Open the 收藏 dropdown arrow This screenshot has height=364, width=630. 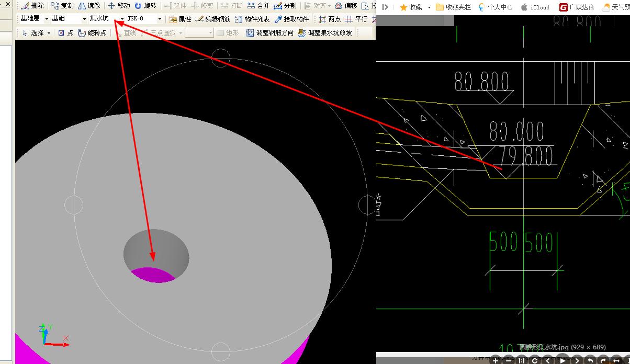pos(429,7)
